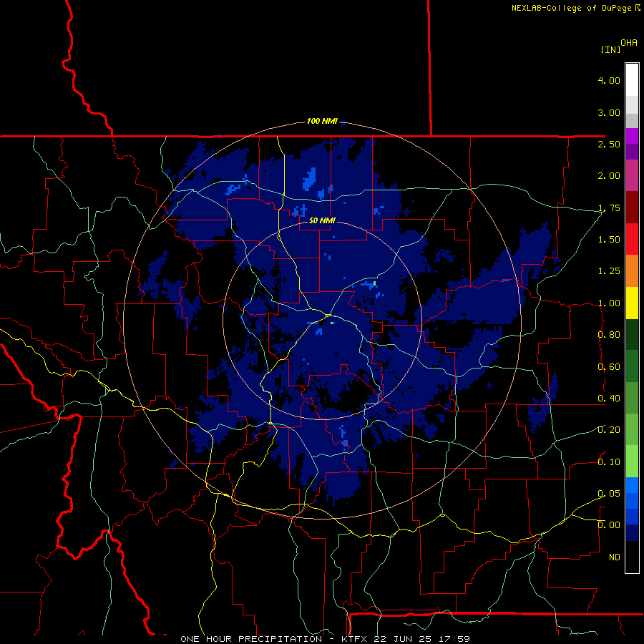Click the 100 NMI range ring label

pyautogui.click(x=322, y=121)
